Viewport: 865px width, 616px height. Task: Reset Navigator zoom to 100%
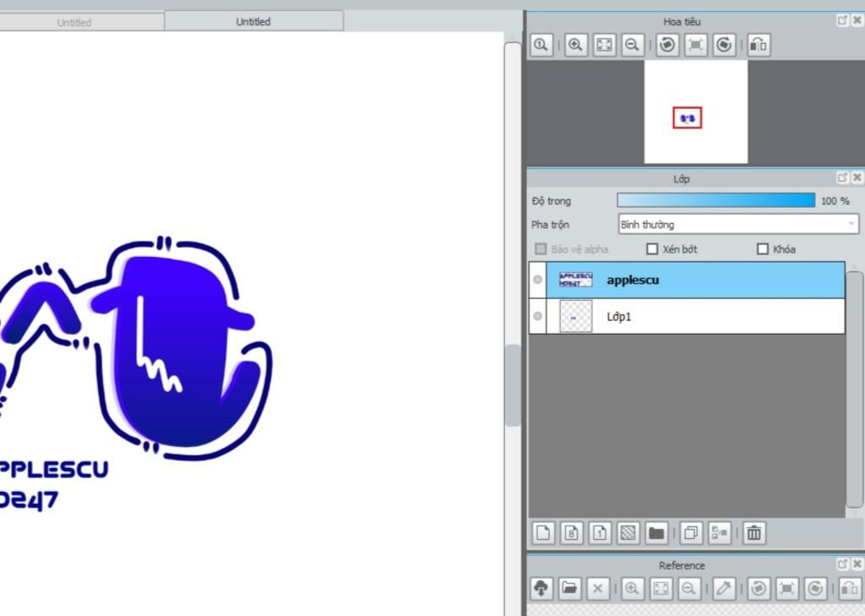pyautogui.click(x=541, y=45)
